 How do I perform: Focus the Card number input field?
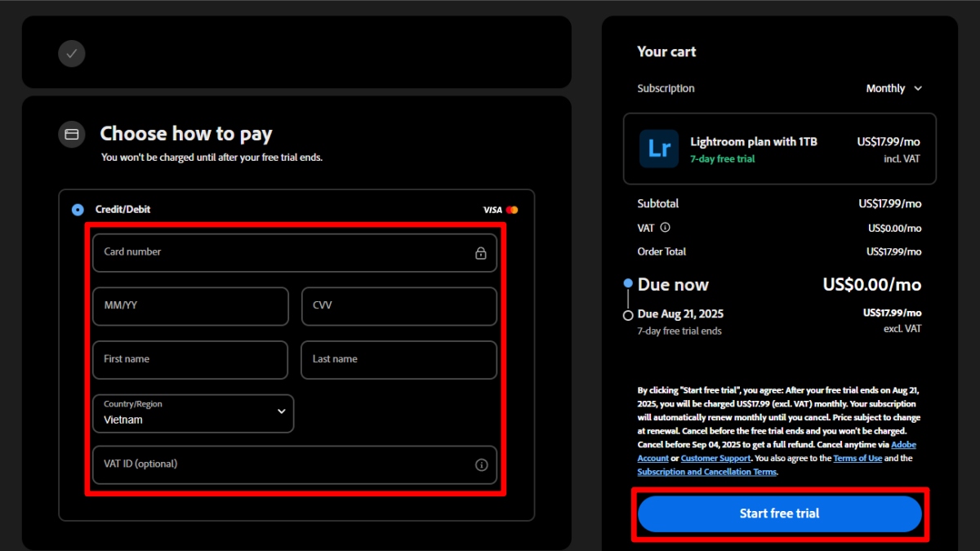[x=295, y=253]
